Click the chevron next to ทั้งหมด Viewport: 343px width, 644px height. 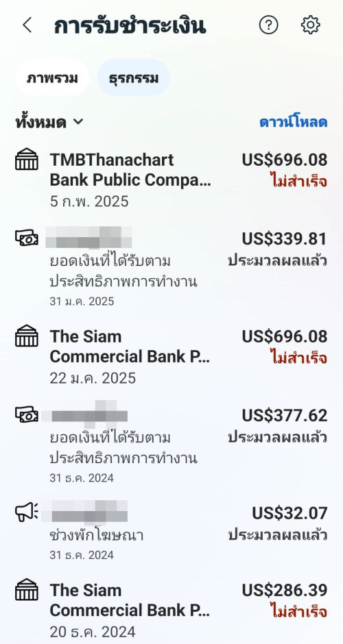click(x=78, y=122)
